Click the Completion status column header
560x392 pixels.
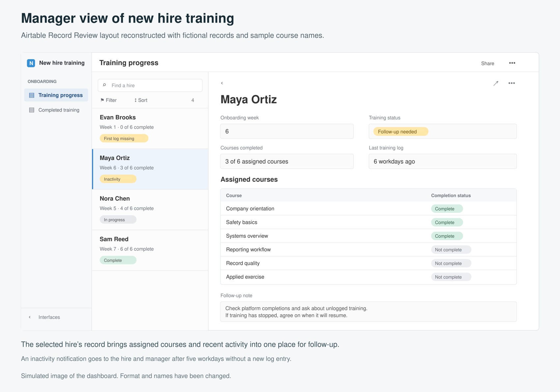(451, 195)
